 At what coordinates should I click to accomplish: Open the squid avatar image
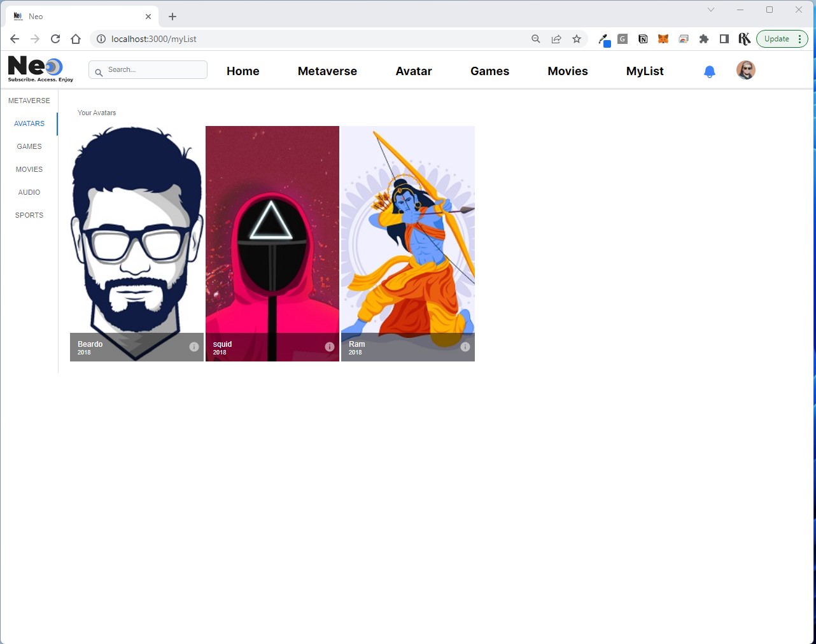(x=272, y=244)
